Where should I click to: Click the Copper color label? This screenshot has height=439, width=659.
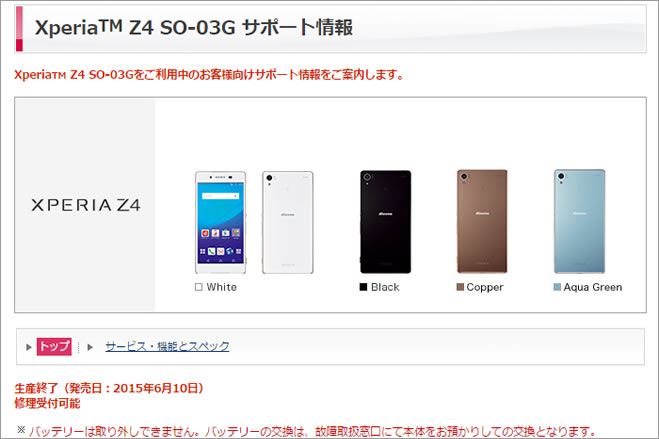click(x=485, y=287)
